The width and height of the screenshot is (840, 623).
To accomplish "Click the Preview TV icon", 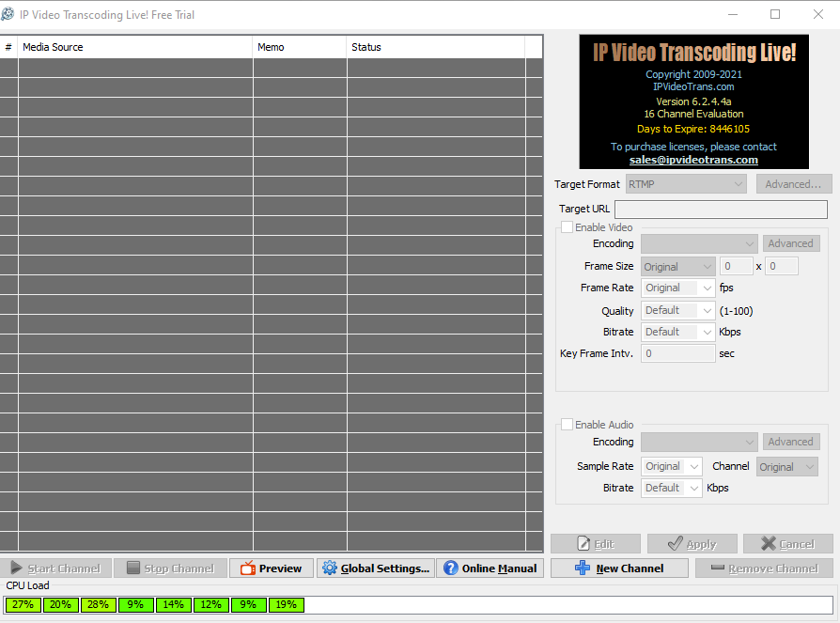I will pyautogui.click(x=248, y=568).
